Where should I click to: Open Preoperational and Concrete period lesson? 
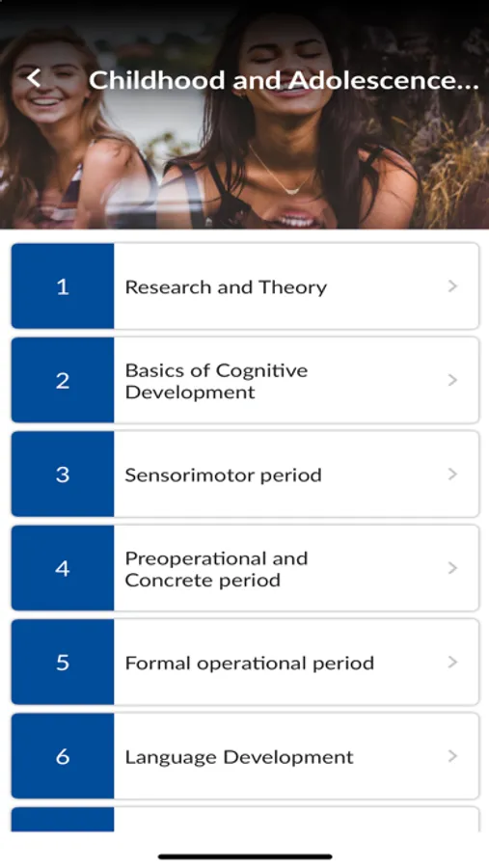(x=245, y=568)
